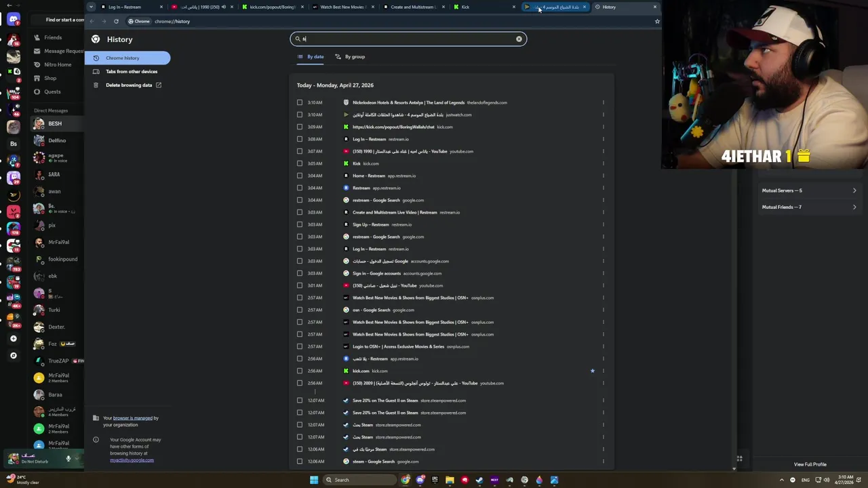Open Chrome from the taskbar

click(x=406, y=480)
